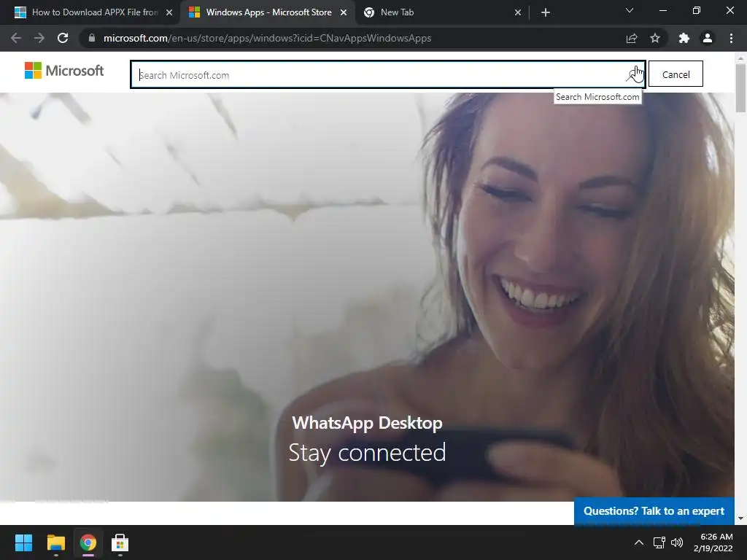
Task: Open tab search dropdown chevron
Action: coord(630,10)
